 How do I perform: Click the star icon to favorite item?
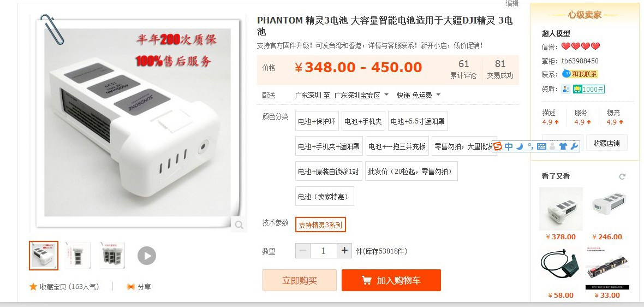click(x=33, y=286)
